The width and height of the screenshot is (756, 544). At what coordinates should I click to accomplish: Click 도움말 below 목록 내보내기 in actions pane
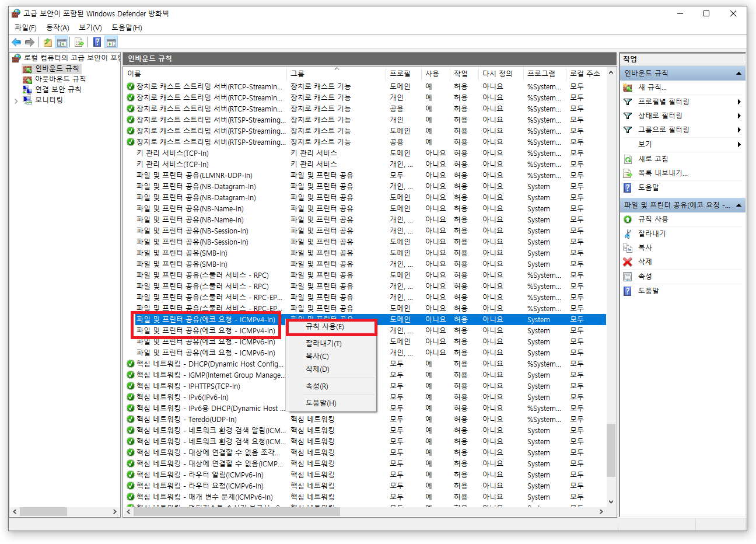click(x=648, y=187)
